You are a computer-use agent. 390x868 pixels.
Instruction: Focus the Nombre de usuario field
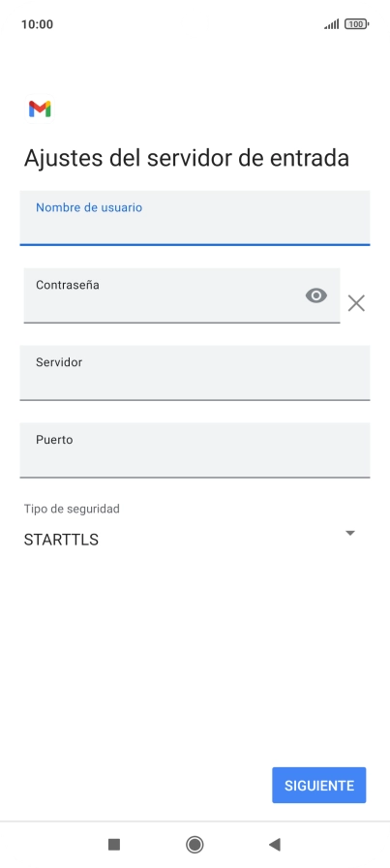pos(195,218)
